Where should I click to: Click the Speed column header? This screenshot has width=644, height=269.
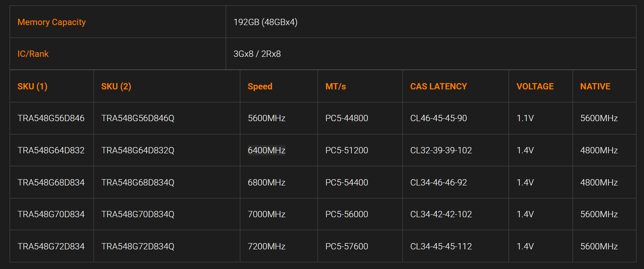click(x=260, y=86)
